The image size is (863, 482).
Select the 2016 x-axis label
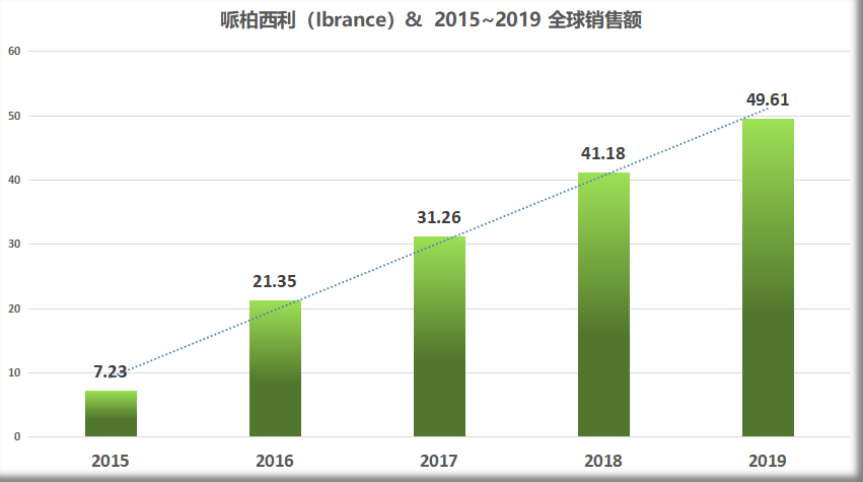275,461
